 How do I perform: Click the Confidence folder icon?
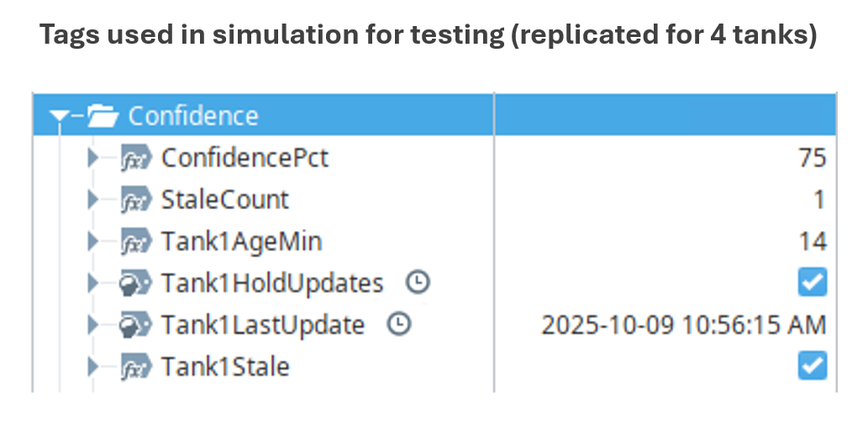click(103, 115)
